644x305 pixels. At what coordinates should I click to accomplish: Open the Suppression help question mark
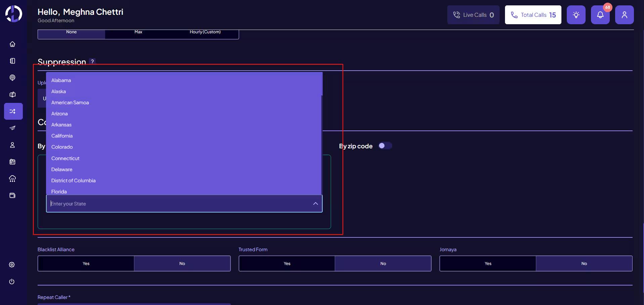[92, 62]
